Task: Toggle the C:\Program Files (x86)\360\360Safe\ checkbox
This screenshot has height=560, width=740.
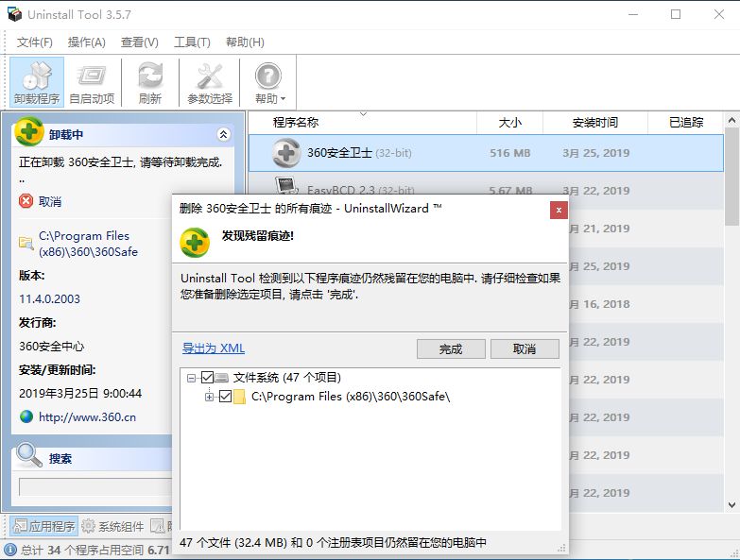Action: tap(225, 396)
